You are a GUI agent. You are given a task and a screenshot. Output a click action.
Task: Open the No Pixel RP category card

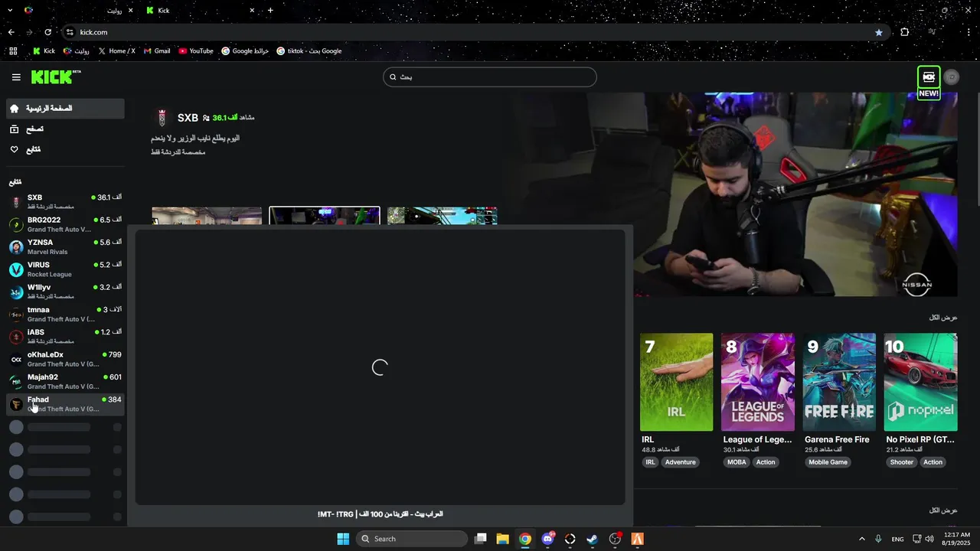920,382
